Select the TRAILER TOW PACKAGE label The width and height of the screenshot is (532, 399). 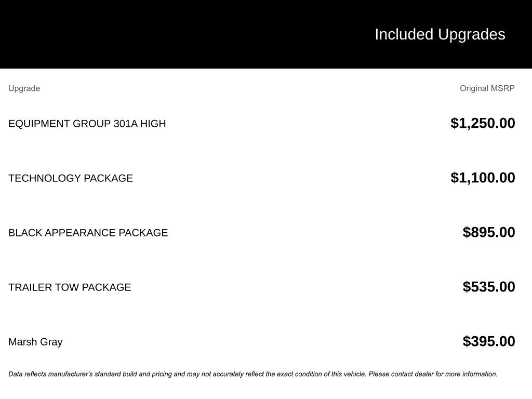coord(70,287)
